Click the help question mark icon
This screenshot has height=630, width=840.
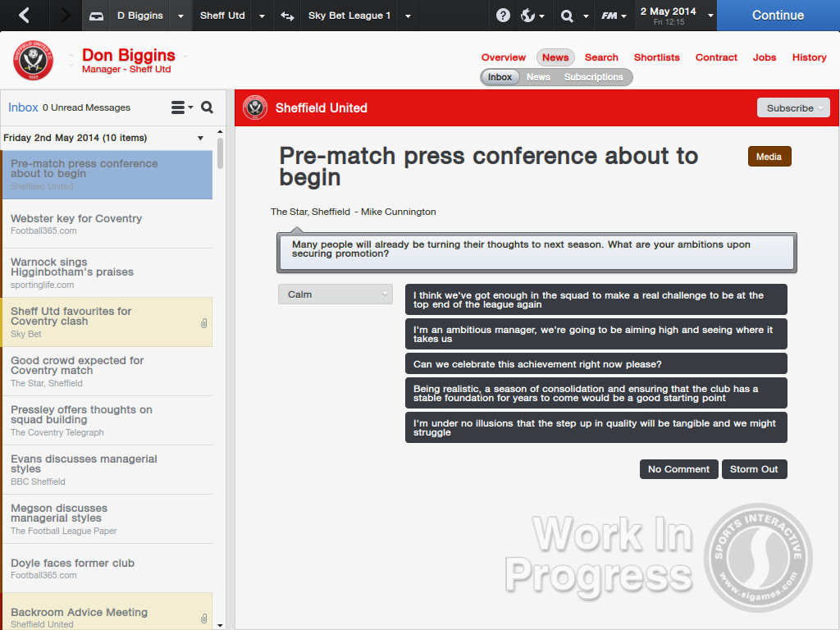[x=504, y=16]
